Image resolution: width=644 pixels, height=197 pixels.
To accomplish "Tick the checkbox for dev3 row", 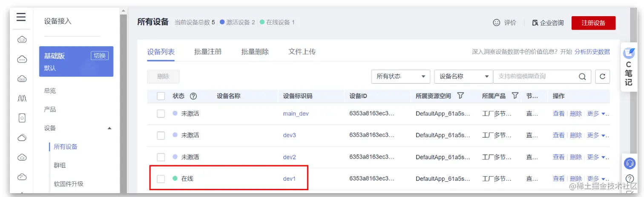I will pyautogui.click(x=161, y=135).
